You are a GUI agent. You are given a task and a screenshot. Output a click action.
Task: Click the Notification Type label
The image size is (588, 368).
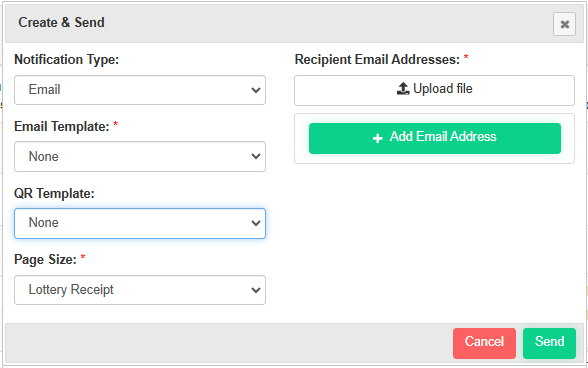tap(66, 60)
